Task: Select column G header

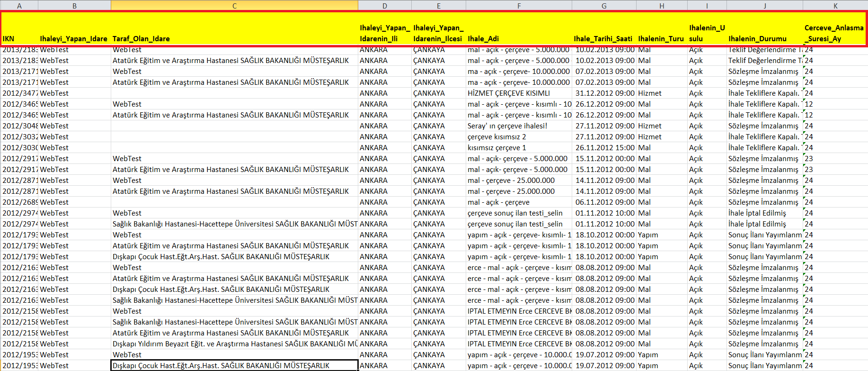Action: (604, 5)
